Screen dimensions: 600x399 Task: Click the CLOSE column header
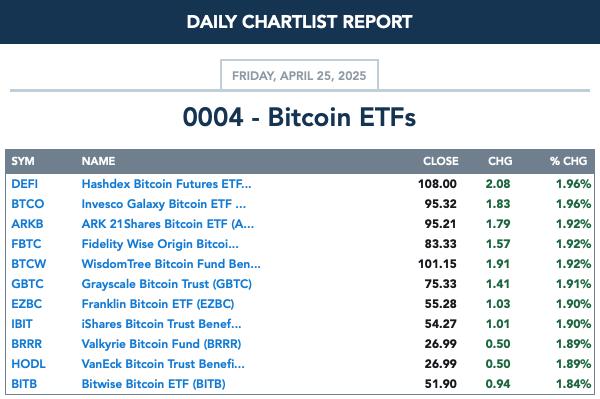[x=441, y=161]
